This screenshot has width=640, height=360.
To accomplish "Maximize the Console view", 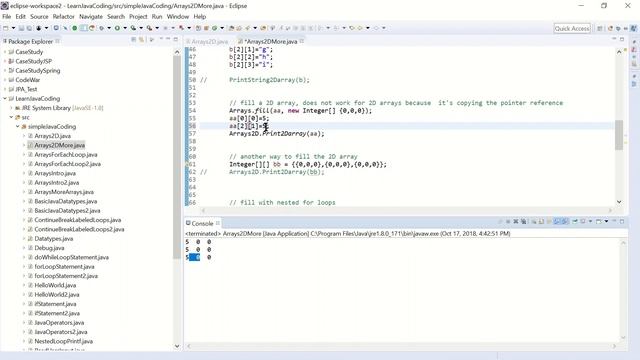I will click(622, 221).
